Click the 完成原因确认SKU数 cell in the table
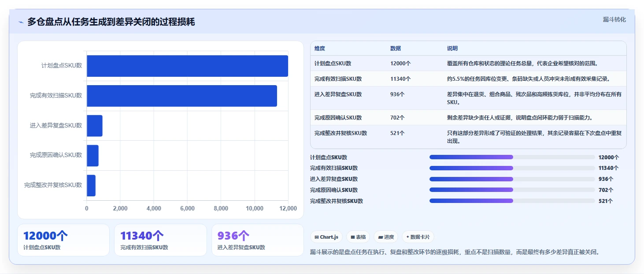Viewport: 644px width, 274px height. 338,118
